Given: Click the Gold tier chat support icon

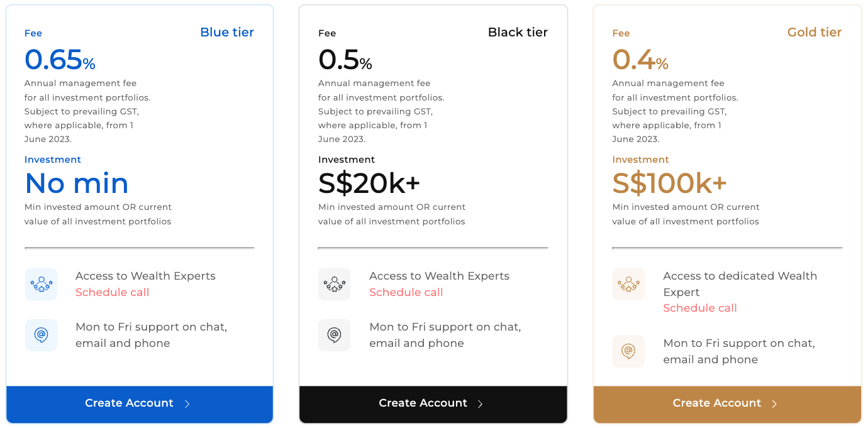Looking at the screenshot, I should click(628, 351).
